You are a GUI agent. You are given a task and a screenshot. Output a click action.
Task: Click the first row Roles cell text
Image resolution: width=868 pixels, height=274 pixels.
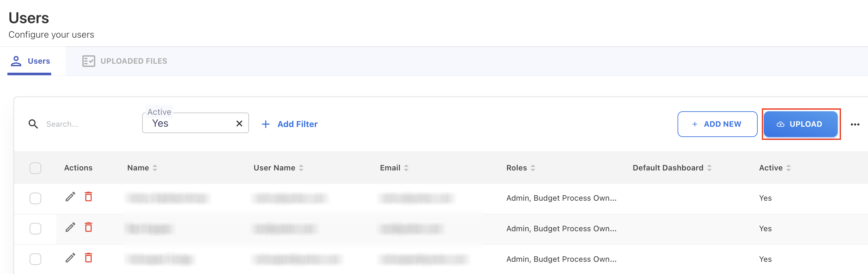pyautogui.click(x=561, y=198)
